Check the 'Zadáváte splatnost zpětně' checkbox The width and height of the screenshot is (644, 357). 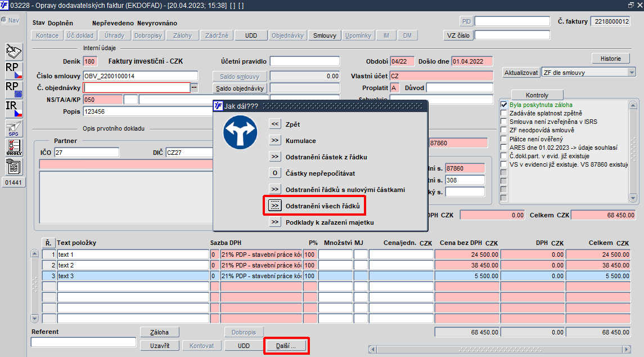point(504,113)
